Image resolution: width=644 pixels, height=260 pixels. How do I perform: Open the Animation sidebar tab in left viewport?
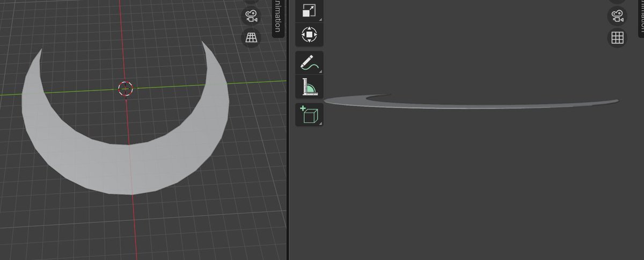[277, 18]
